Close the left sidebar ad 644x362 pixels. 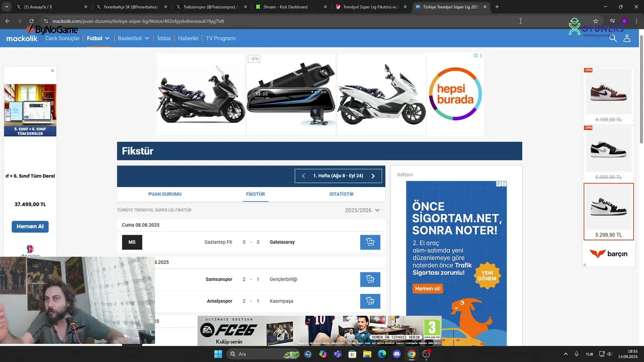[x=52, y=71]
